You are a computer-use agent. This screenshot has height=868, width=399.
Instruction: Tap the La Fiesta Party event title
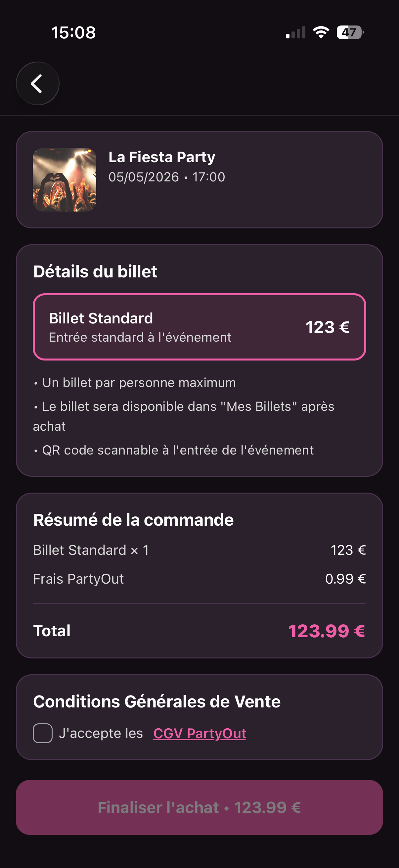[x=162, y=157]
